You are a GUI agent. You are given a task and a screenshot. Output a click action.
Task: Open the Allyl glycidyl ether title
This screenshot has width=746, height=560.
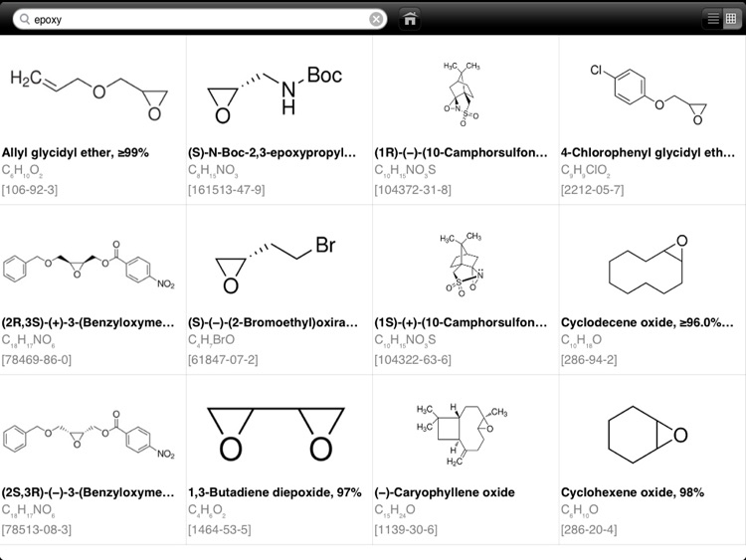pyautogui.click(x=76, y=153)
